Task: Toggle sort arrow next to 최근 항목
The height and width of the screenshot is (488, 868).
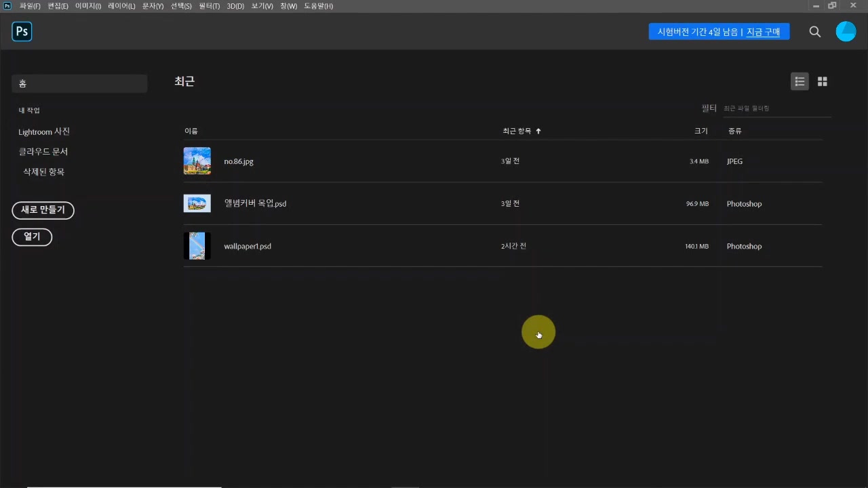Action: [x=538, y=131]
